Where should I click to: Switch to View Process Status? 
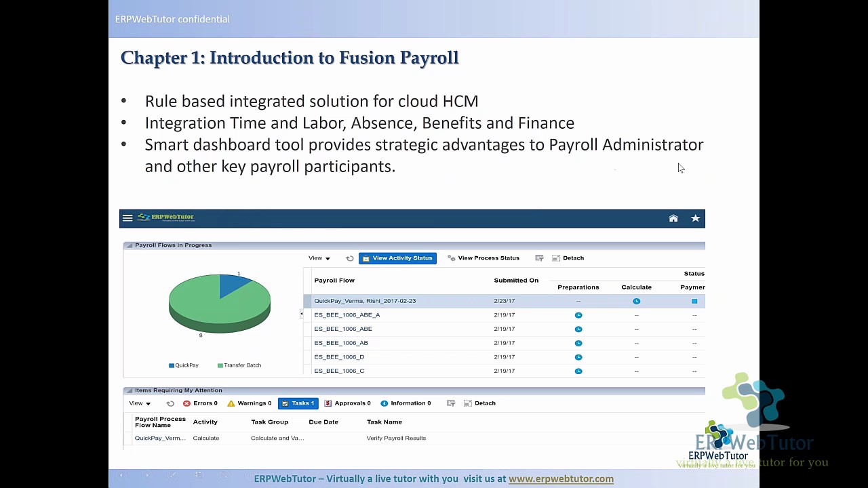[x=484, y=258]
